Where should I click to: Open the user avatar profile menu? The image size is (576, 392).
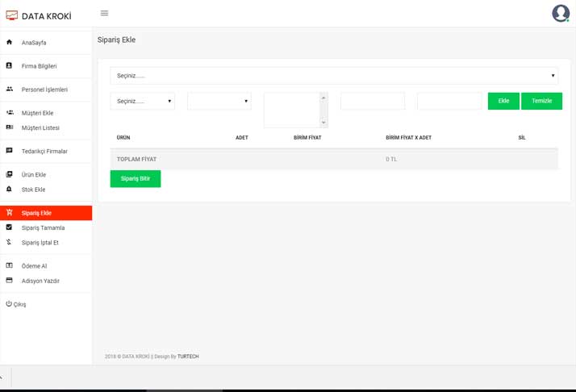click(x=560, y=13)
